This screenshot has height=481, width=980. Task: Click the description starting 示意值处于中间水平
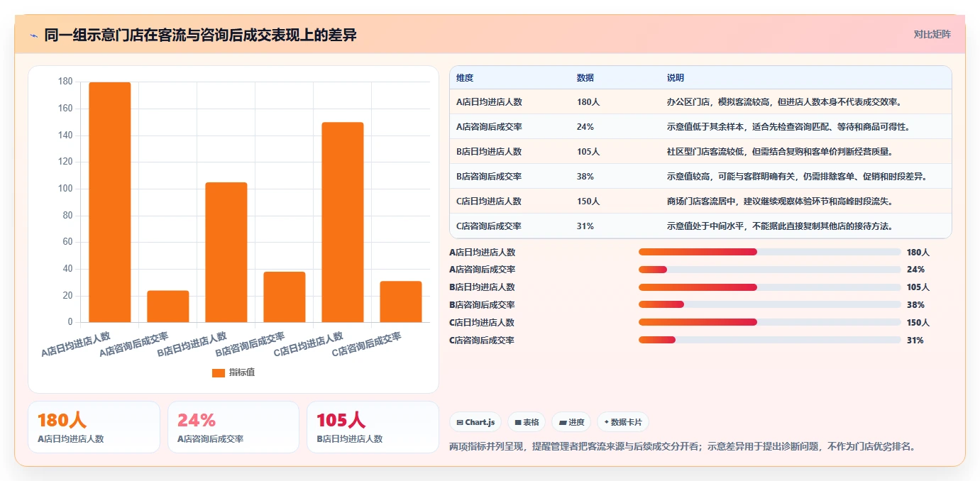click(x=780, y=226)
